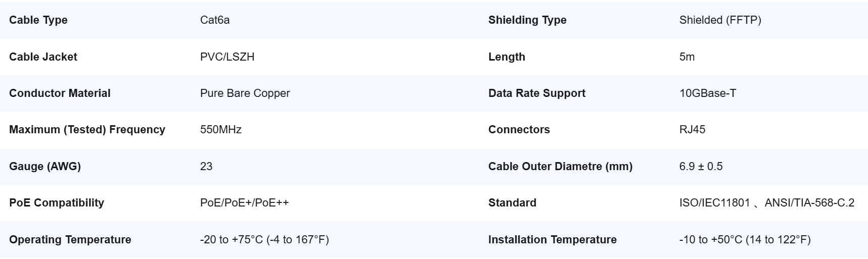
Task: Click the Shielding Type label
Action: coord(527,20)
